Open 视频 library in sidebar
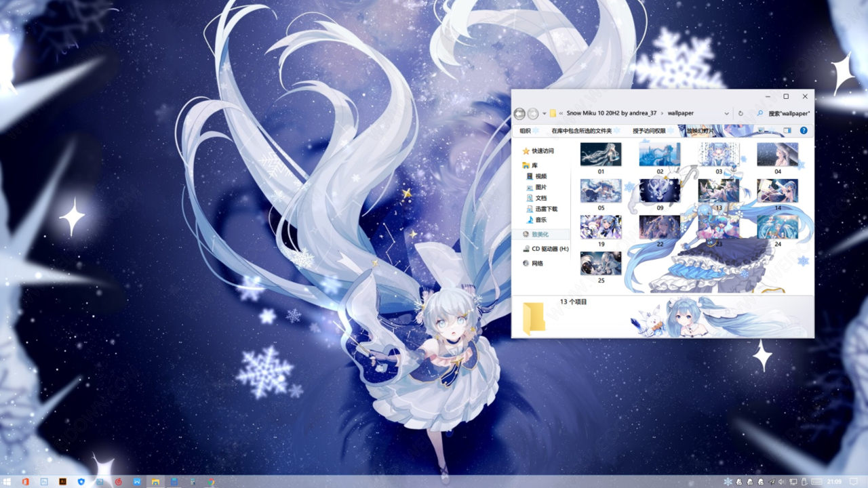 pyautogui.click(x=536, y=176)
